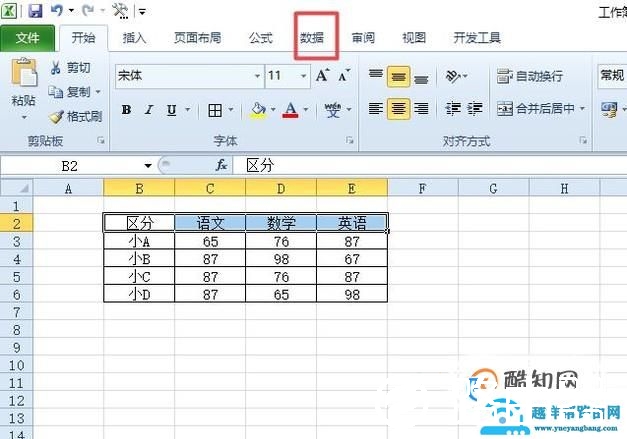
Task: Click the Undo arrow icon
Action: (56, 10)
